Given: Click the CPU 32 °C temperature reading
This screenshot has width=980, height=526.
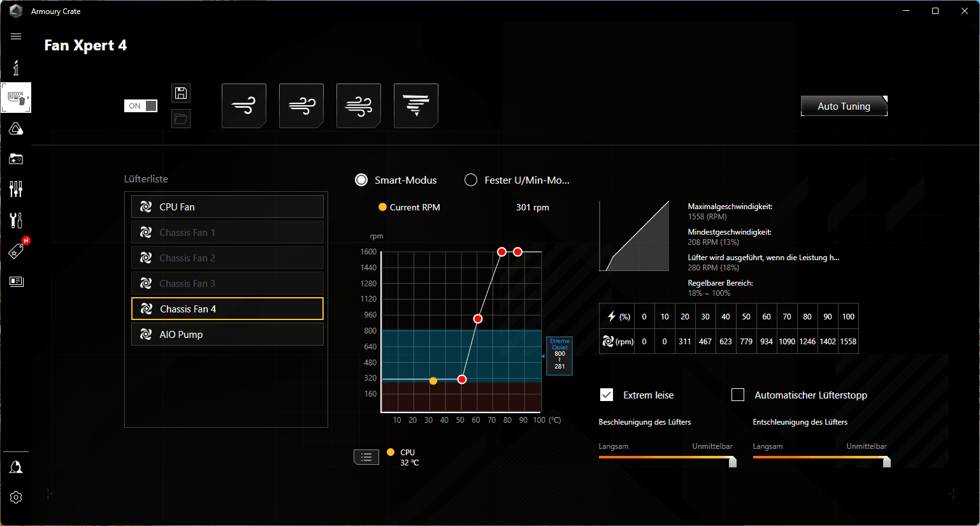Looking at the screenshot, I should 409,457.
